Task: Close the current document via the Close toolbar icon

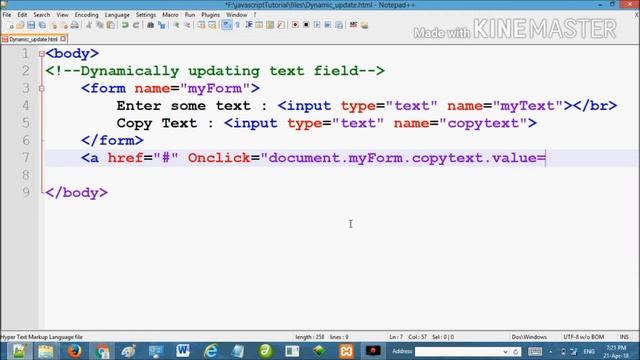Action: [x=53, y=25]
